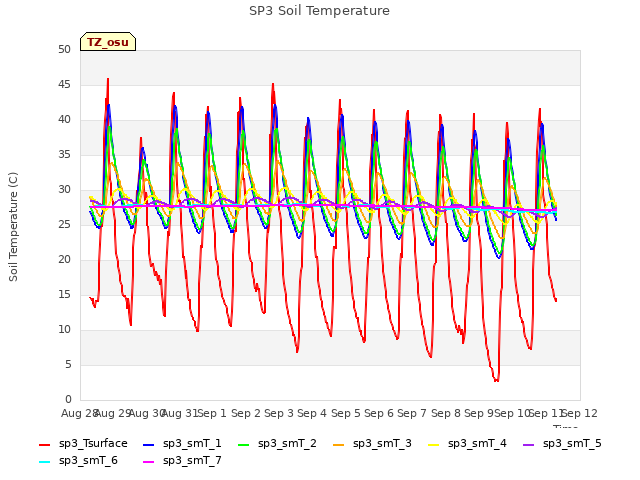Viewport: 640px width, 480px height.
Task: Click the sp3_smT_4 legend label
Action: (x=477, y=444)
